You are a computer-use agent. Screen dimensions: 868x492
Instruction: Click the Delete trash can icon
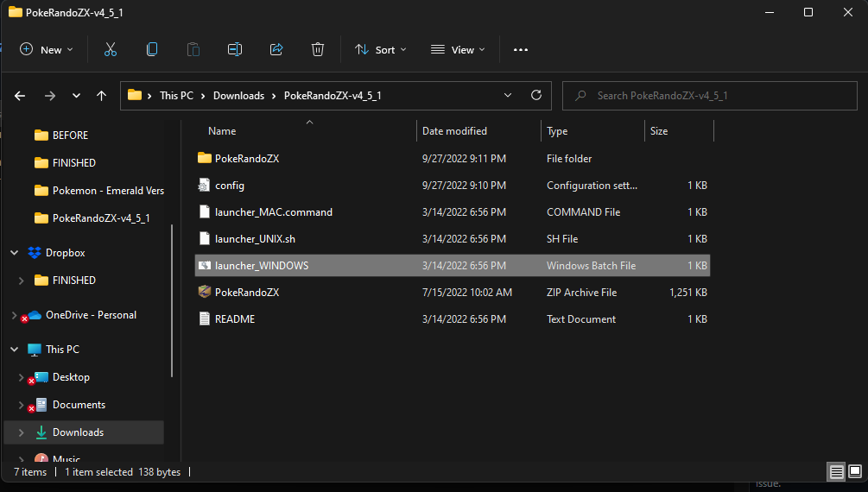point(318,50)
